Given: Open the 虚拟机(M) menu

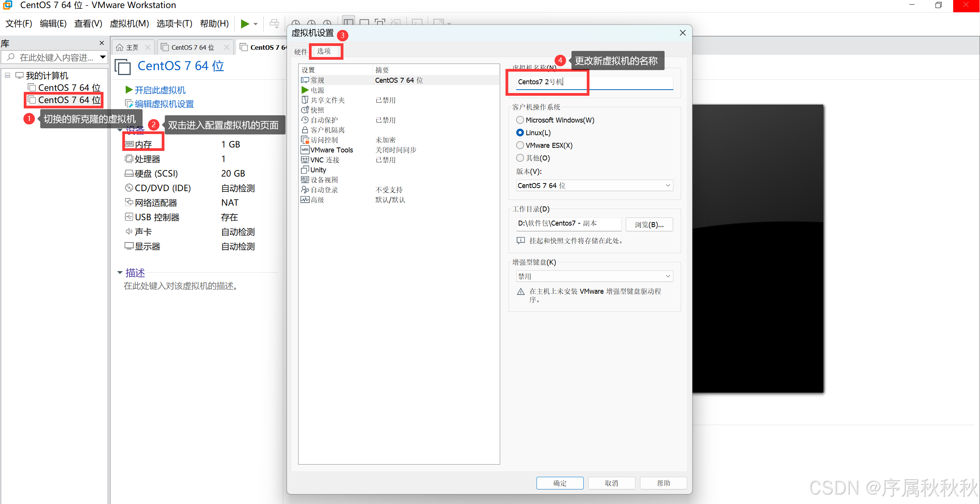Looking at the screenshot, I should click(x=129, y=24).
